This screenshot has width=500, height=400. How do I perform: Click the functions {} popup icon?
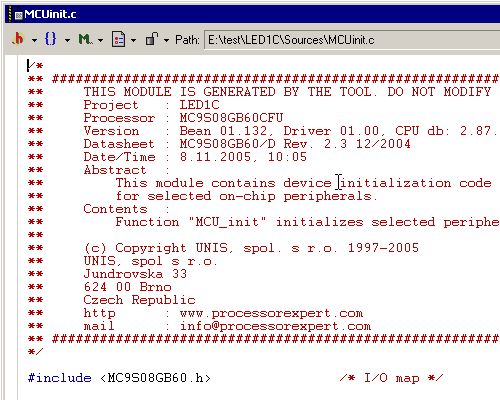50,39
